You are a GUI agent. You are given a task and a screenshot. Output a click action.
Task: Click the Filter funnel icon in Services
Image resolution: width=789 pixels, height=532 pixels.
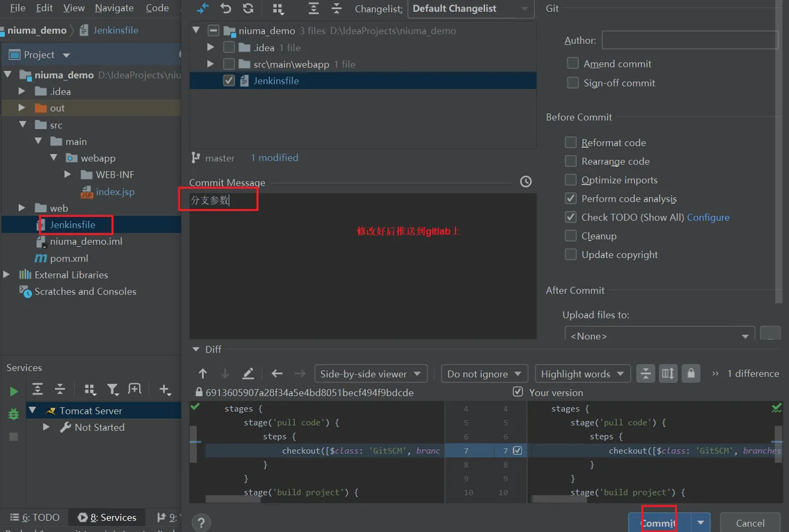click(x=113, y=389)
